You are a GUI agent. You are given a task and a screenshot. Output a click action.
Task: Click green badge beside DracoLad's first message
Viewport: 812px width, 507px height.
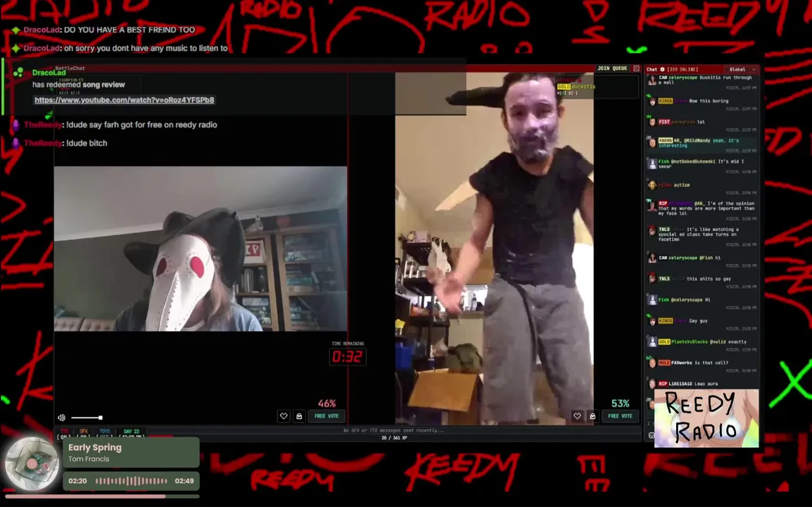(x=16, y=30)
